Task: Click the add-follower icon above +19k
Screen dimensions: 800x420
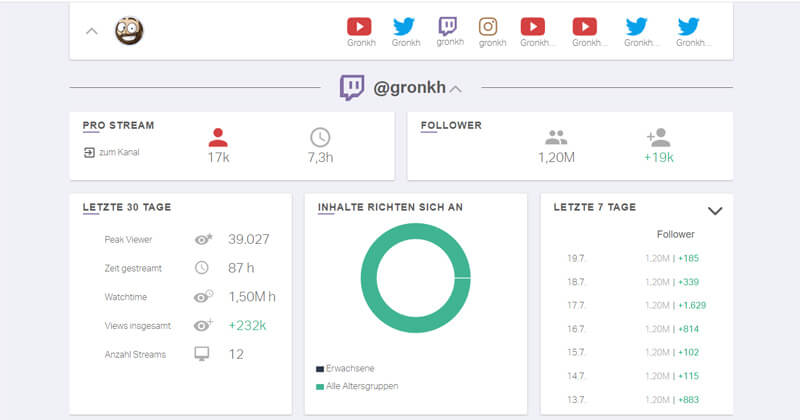Action: (x=658, y=138)
